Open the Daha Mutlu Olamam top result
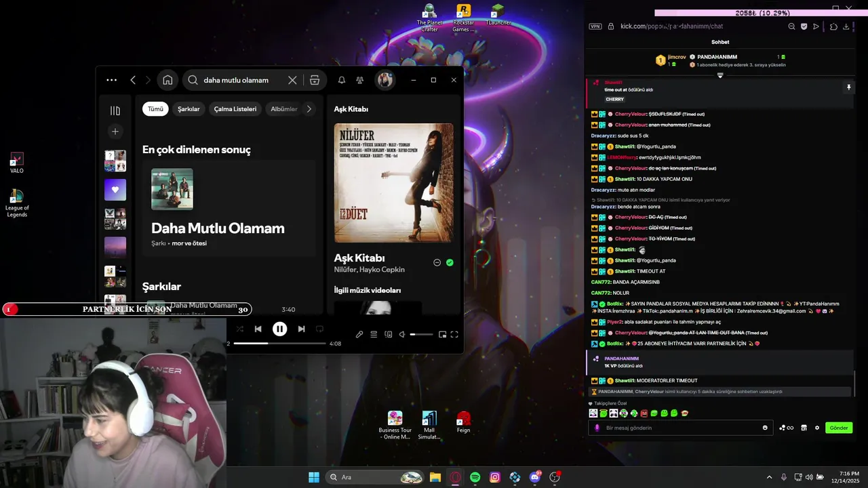868x488 pixels. (229, 208)
